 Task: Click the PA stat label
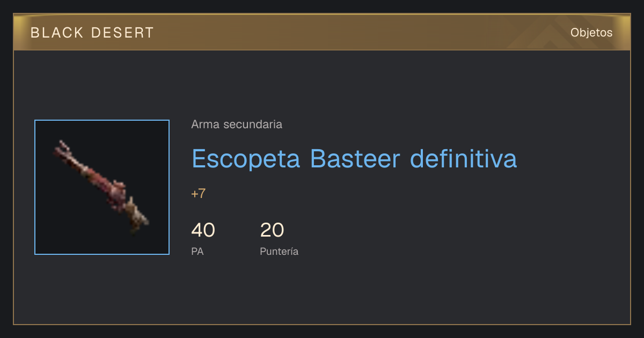[197, 251]
